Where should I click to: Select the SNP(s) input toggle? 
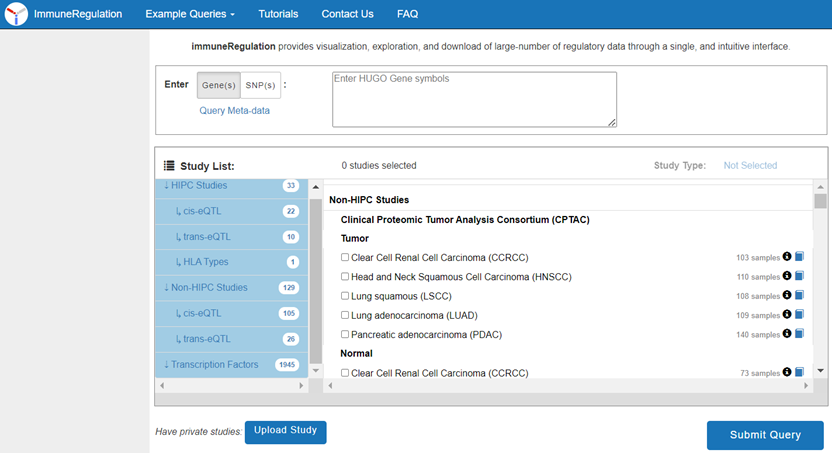pos(260,86)
